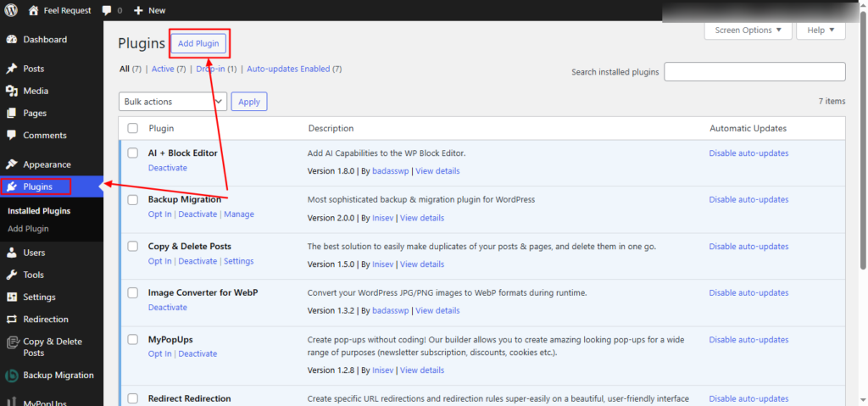Expand the Help panel
Viewport: 868px width, 406px height.
(821, 31)
